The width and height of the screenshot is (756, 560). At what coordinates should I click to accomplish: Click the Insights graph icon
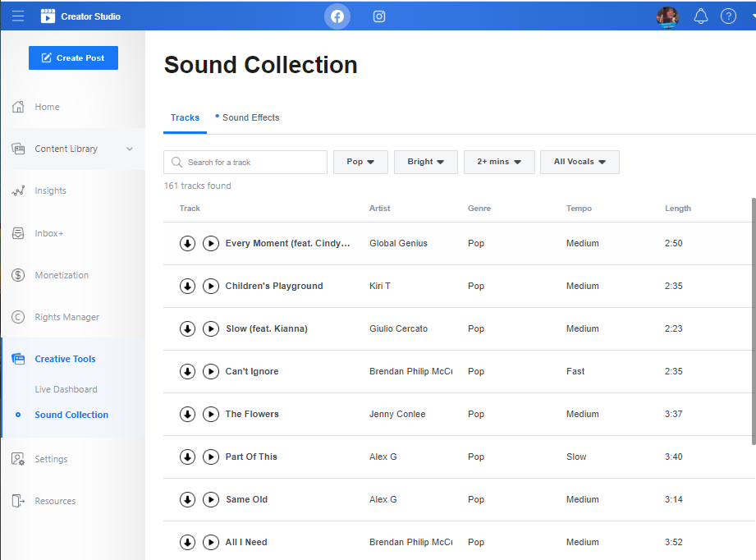click(x=18, y=191)
